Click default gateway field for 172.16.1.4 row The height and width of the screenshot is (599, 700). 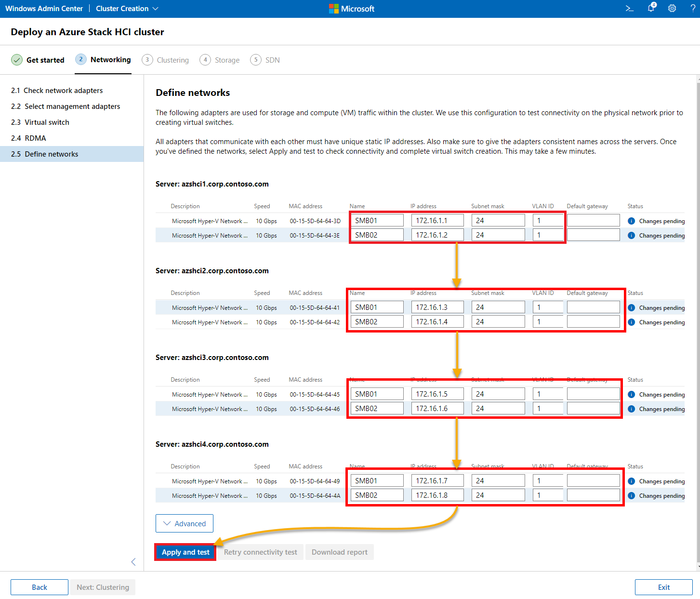(594, 321)
